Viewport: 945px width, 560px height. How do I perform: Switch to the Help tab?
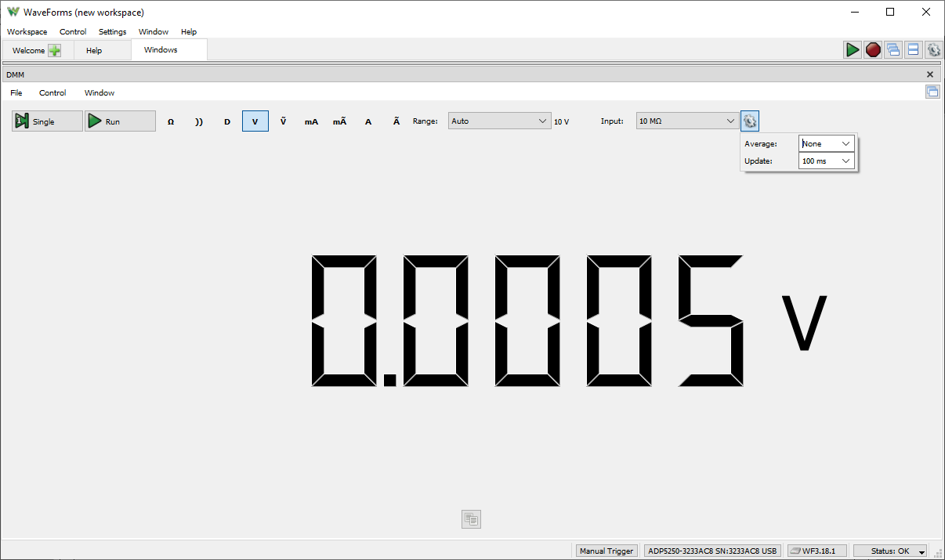click(x=102, y=50)
